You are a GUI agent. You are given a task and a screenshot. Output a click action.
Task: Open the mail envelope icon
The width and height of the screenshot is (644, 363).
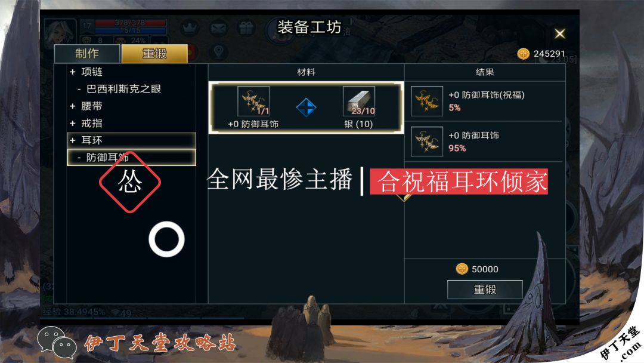(219, 29)
